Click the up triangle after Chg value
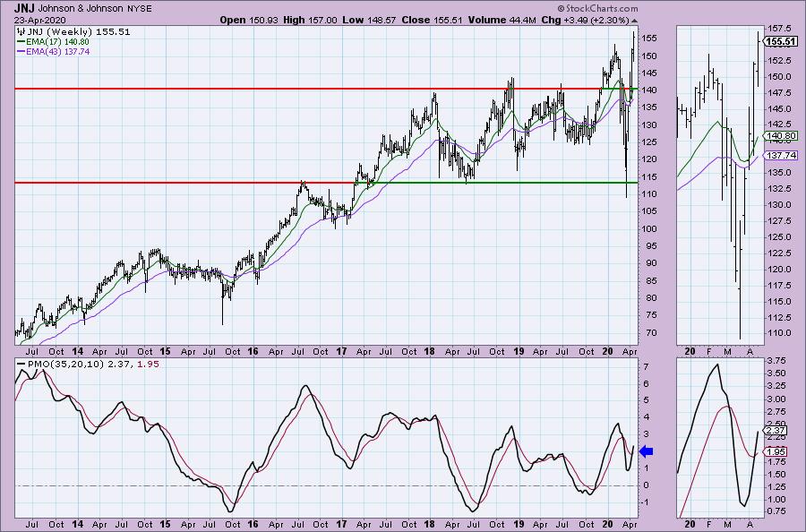 (634, 21)
